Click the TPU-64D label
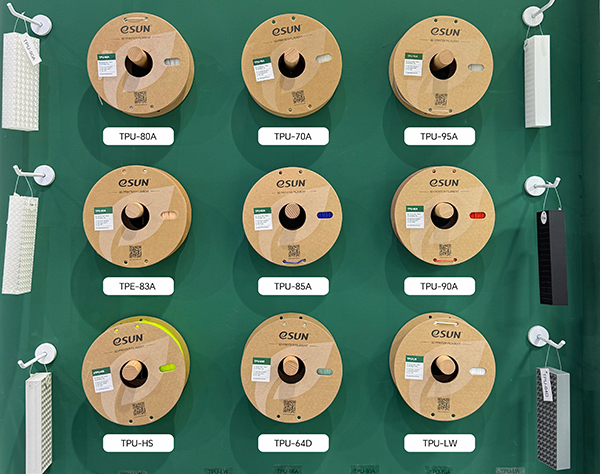Screen dimensions: 600x474 click(x=293, y=443)
